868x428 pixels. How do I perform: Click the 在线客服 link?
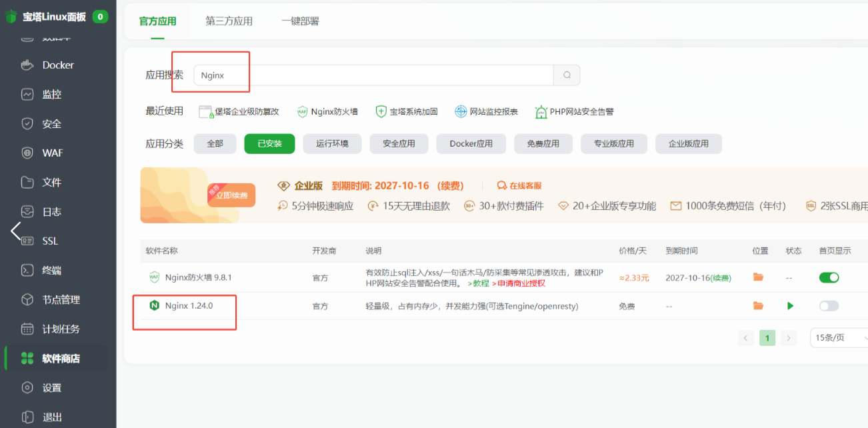point(519,186)
